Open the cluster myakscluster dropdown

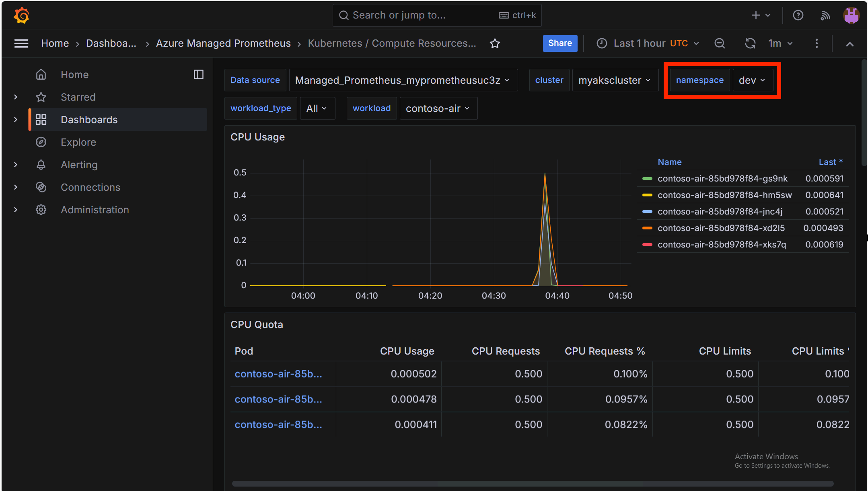point(615,80)
